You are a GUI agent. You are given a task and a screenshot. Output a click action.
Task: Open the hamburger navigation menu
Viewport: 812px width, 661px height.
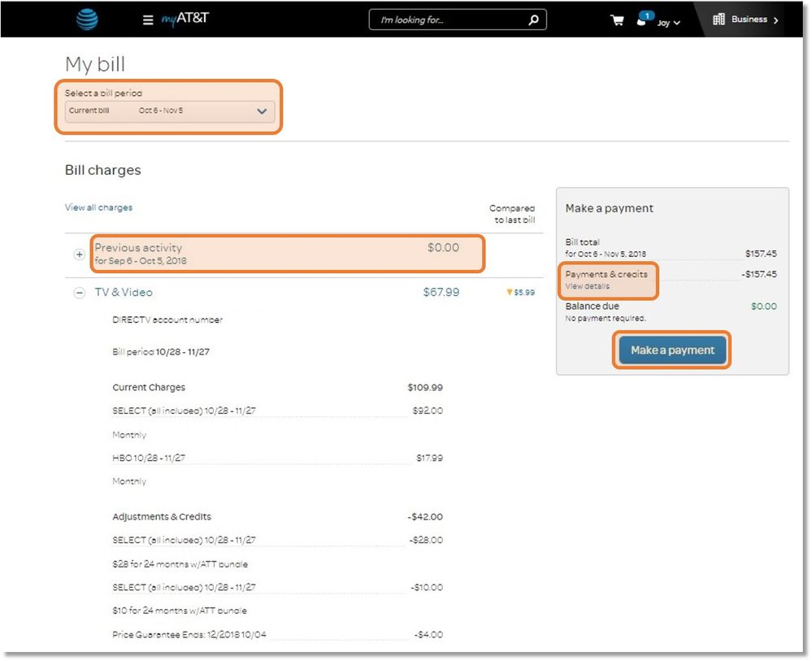coord(147,20)
